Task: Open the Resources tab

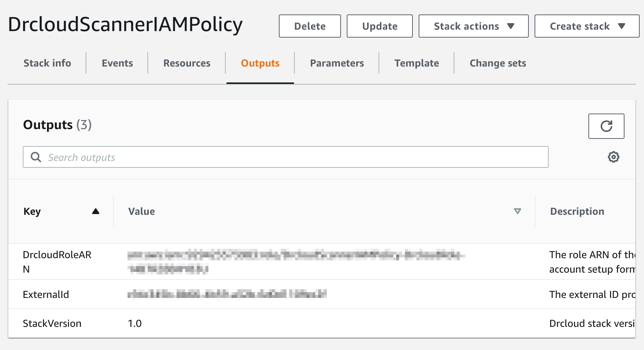Action: [187, 63]
